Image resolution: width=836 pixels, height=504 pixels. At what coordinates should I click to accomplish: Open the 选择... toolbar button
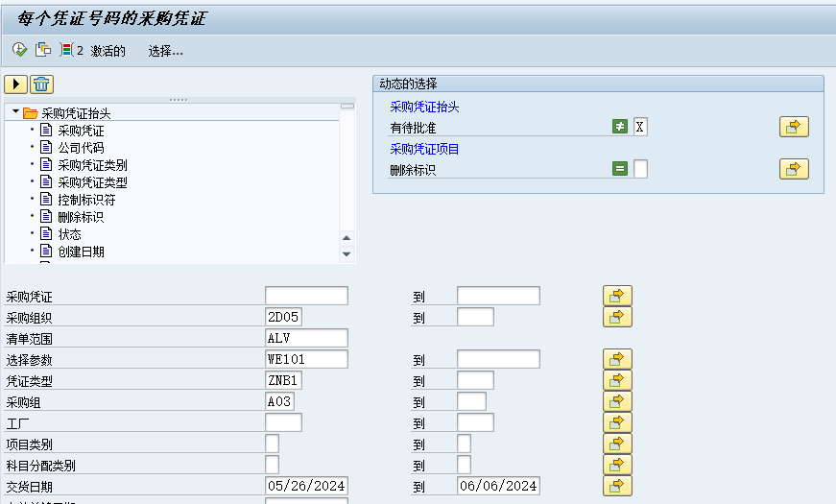coord(165,51)
